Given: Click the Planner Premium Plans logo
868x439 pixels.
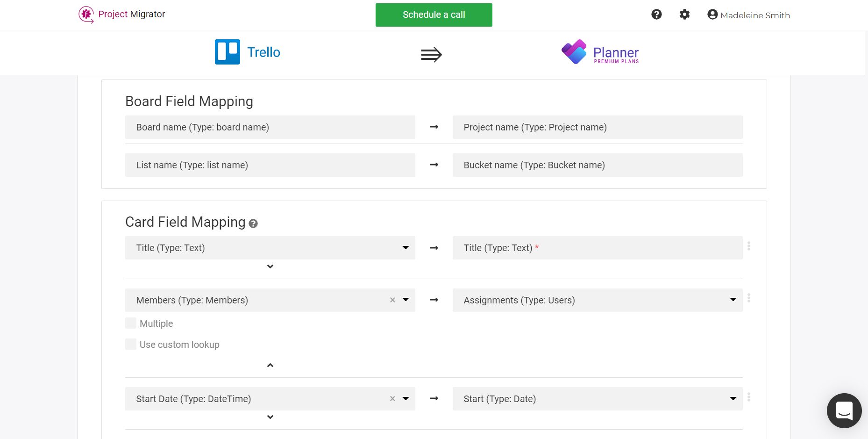Looking at the screenshot, I should (600, 52).
